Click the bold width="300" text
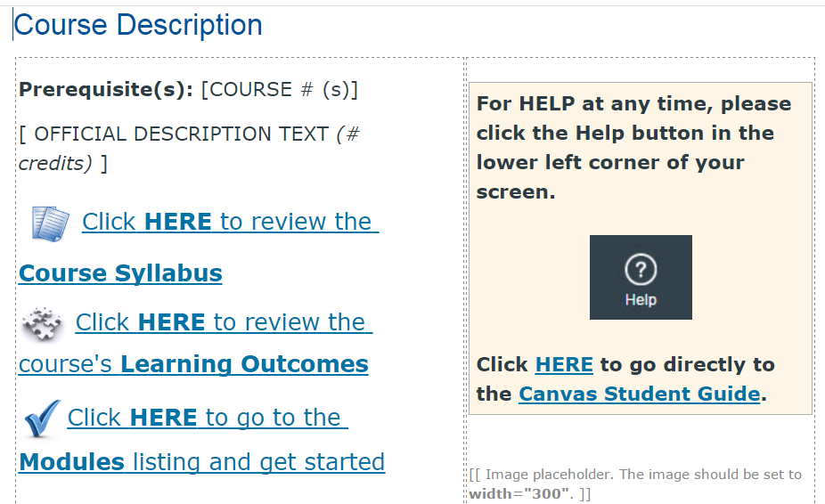The image size is (825, 504). (519, 494)
